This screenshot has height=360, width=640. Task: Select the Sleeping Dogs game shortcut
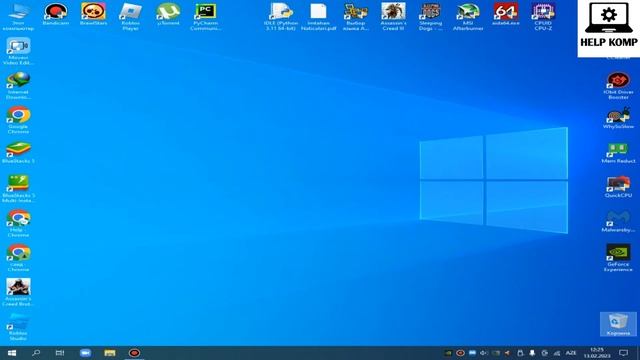tap(431, 17)
